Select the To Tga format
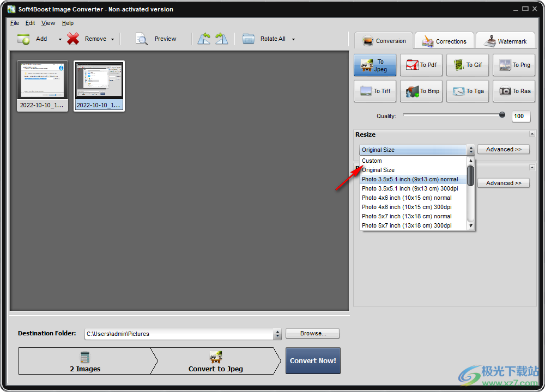The height and width of the screenshot is (392, 545). (x=468, y=91)
